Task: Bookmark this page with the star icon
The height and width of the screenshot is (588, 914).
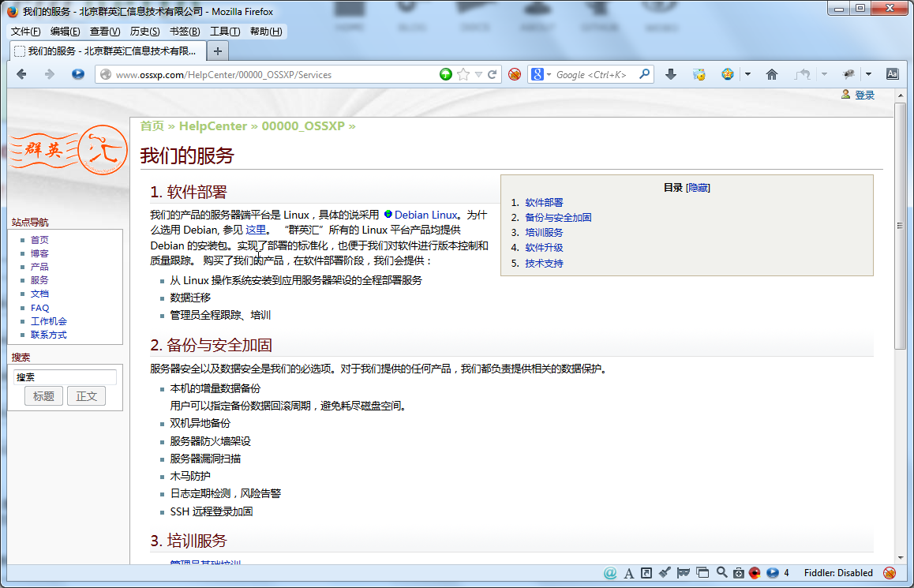Action: coord(463,74)
